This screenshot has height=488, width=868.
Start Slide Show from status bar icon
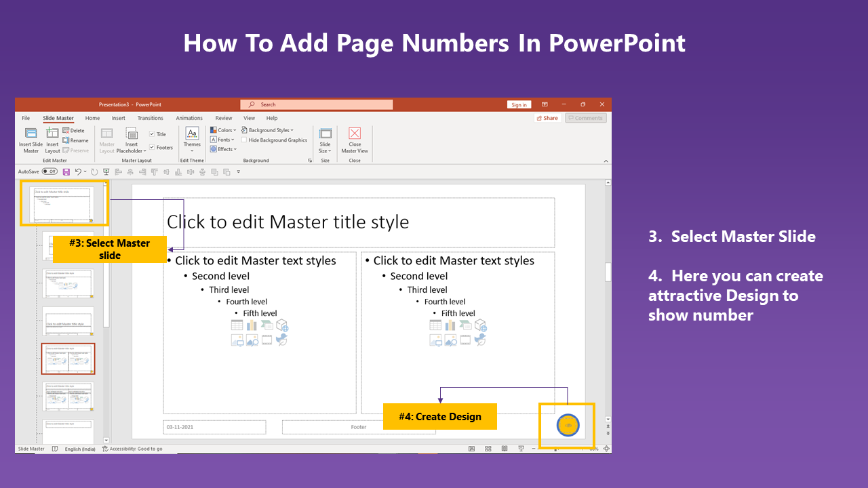[x=521, y=449]
